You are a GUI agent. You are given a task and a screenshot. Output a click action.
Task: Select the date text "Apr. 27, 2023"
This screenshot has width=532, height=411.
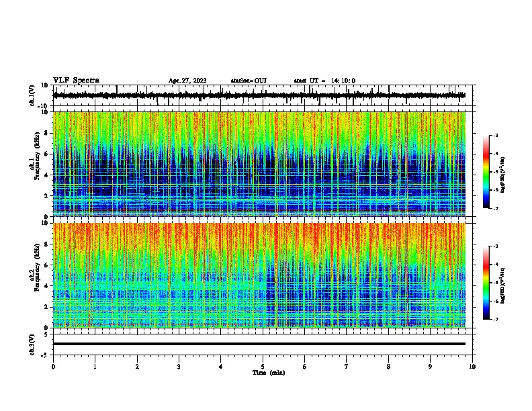187,81
